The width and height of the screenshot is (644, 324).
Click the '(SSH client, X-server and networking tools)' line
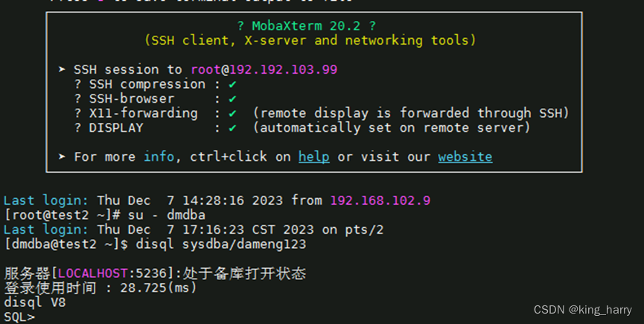310,40
